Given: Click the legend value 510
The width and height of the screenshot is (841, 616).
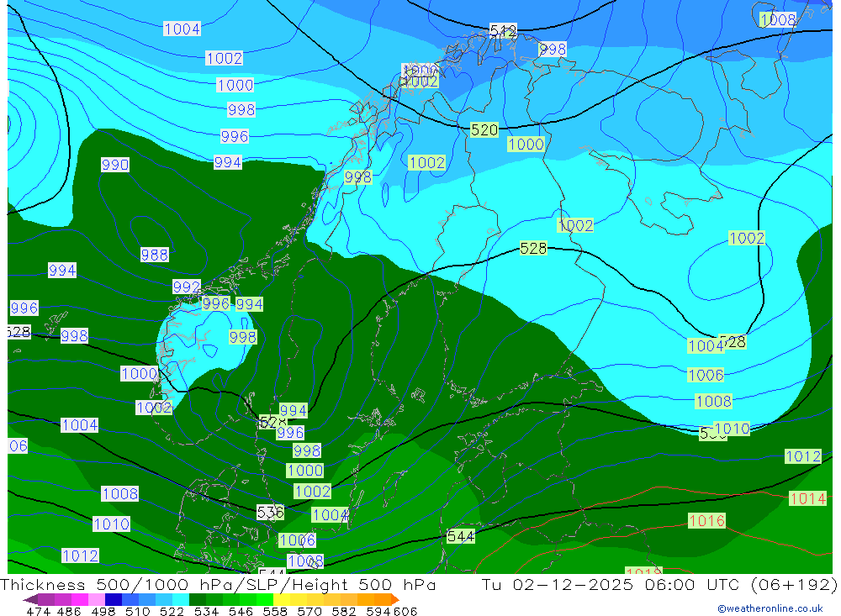Looking at the screenshot, I should click(x=137, y=612).
